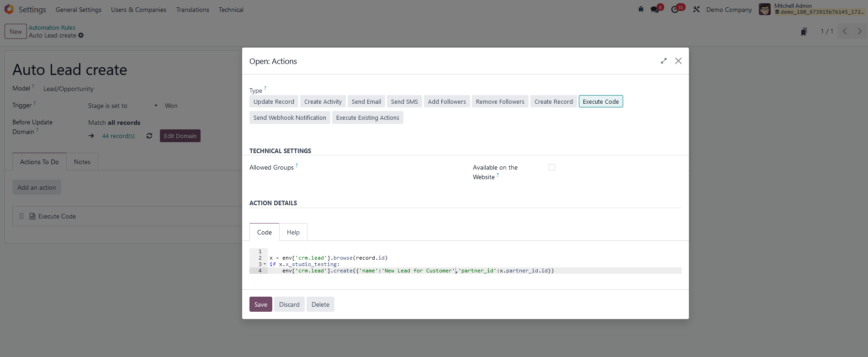Open the Translations menu
Screen dimensions: 868x357
point(193,10)
